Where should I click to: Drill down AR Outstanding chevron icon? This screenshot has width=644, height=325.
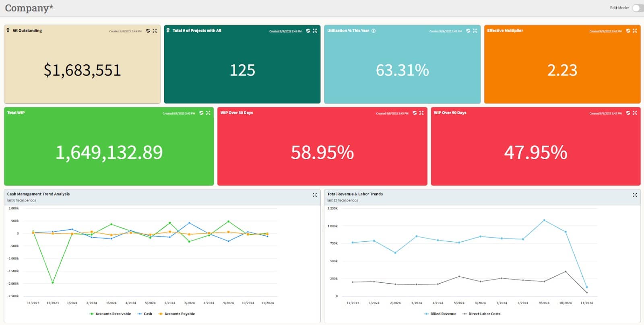[8, 30]
